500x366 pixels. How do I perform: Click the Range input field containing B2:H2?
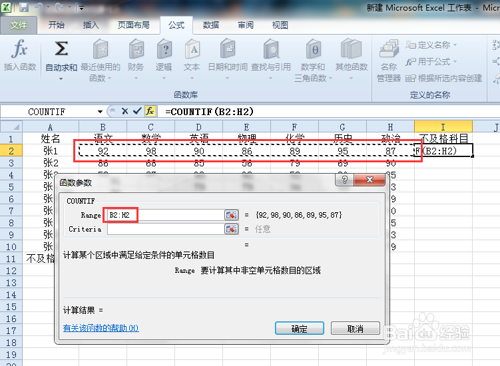click(x=166, y=215)
